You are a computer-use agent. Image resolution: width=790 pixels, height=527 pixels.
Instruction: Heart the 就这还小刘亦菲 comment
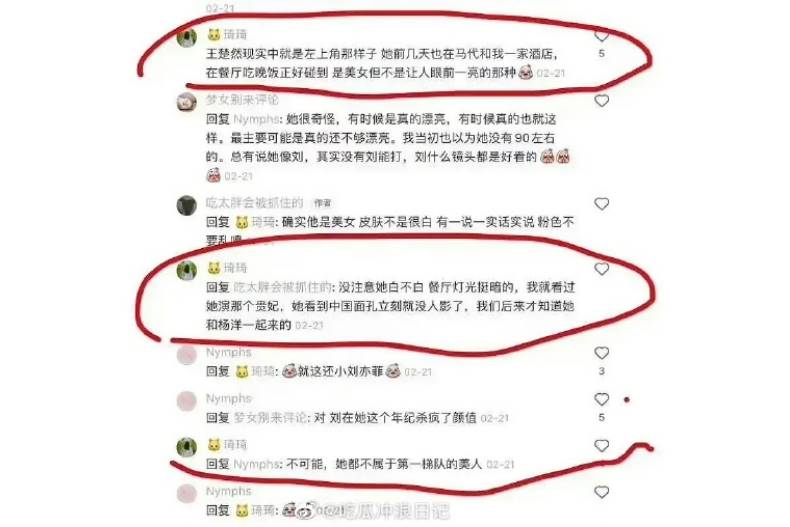tap(601, 353)
